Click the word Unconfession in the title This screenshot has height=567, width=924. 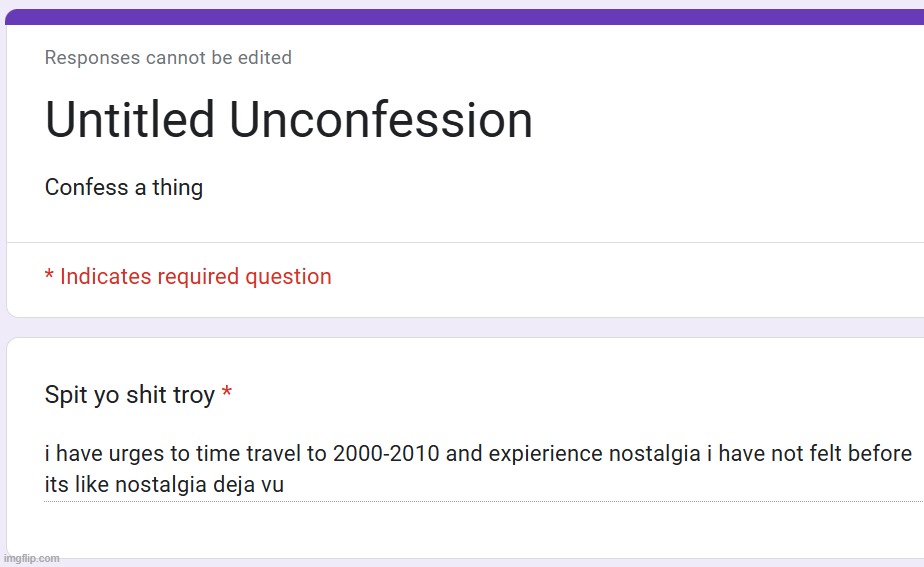tap(381, 120)
